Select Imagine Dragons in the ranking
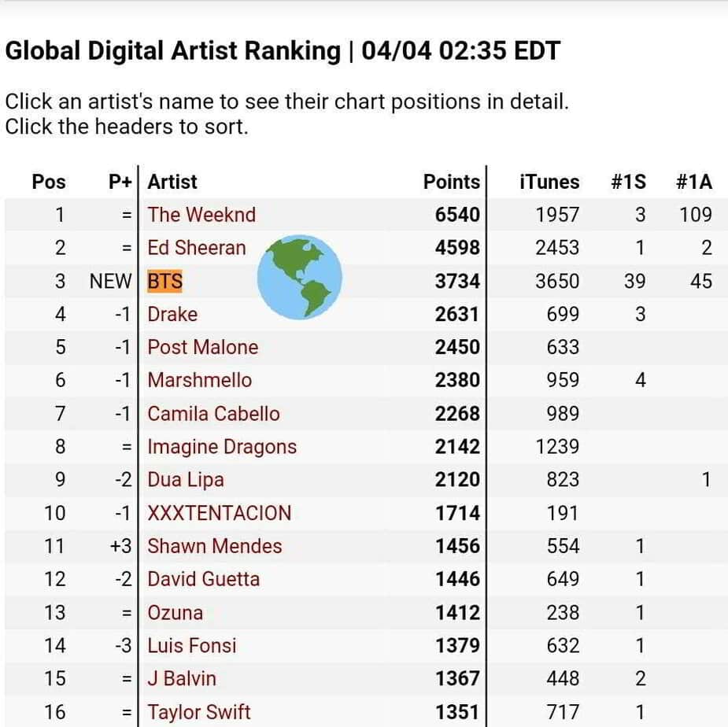The width and height of the screenshot is (728, 727). (x=222, y=446)
